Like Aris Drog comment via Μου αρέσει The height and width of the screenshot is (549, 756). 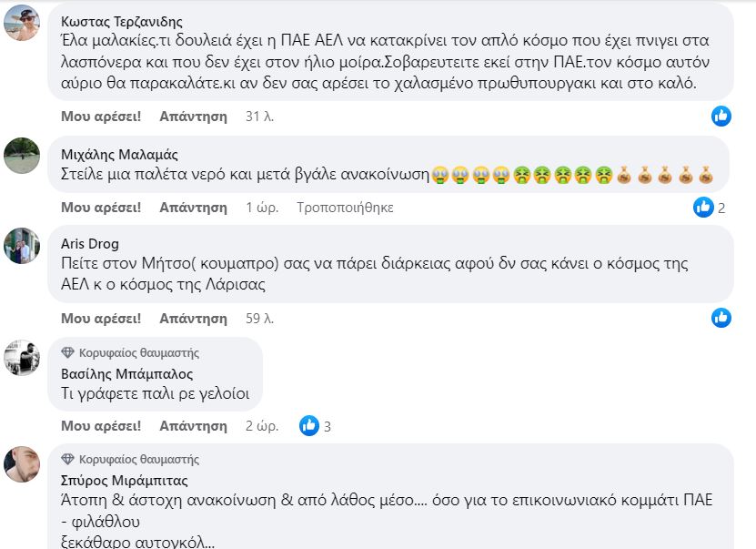pyautogui.click(x=101, y=319)
